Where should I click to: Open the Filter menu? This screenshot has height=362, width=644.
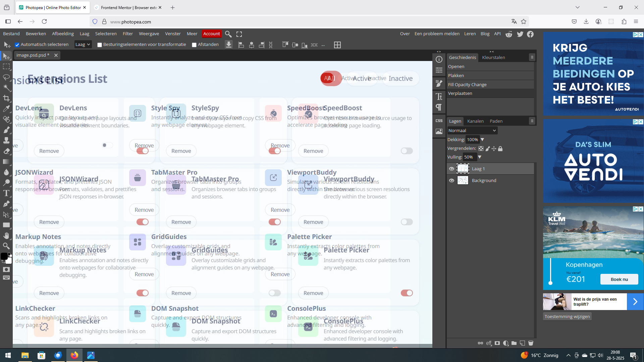[x=127, y=34]
